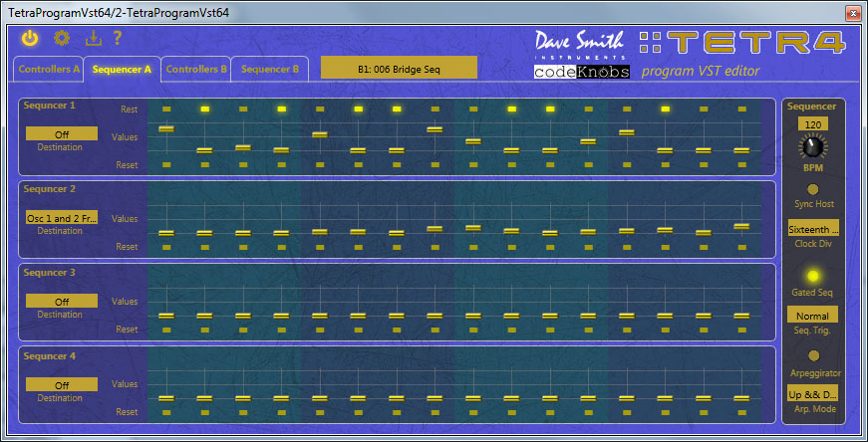This screenshot has height=442, width=868.
Task: Disable the lit Rest on Sequencer 1 step 2
Action: point(205,109)
